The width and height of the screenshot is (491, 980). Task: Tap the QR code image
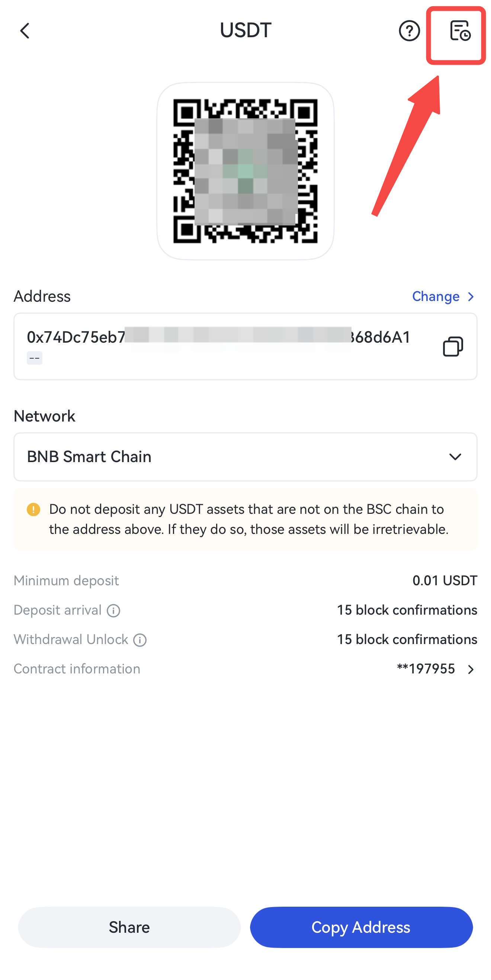245,171
